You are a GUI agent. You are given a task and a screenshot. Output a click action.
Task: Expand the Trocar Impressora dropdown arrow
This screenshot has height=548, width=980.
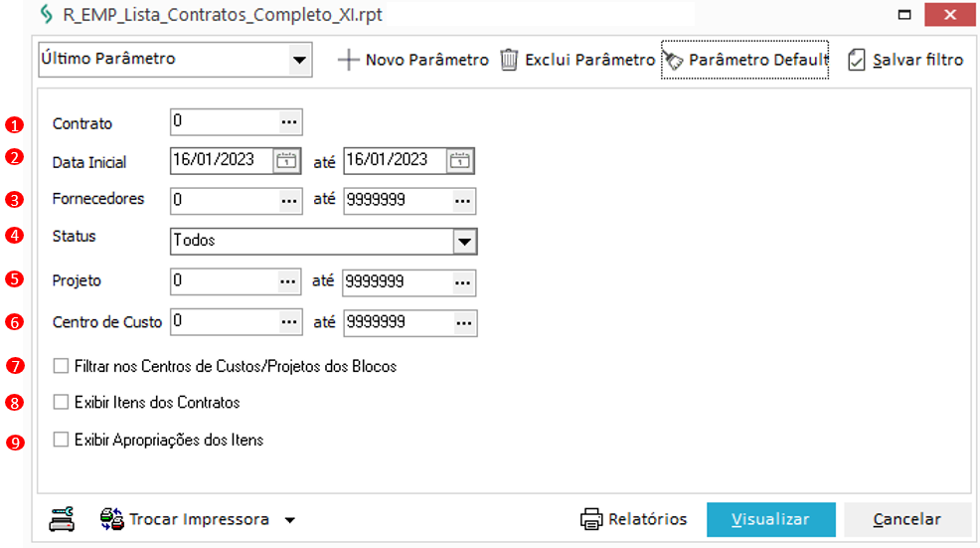tap(289, 519)
